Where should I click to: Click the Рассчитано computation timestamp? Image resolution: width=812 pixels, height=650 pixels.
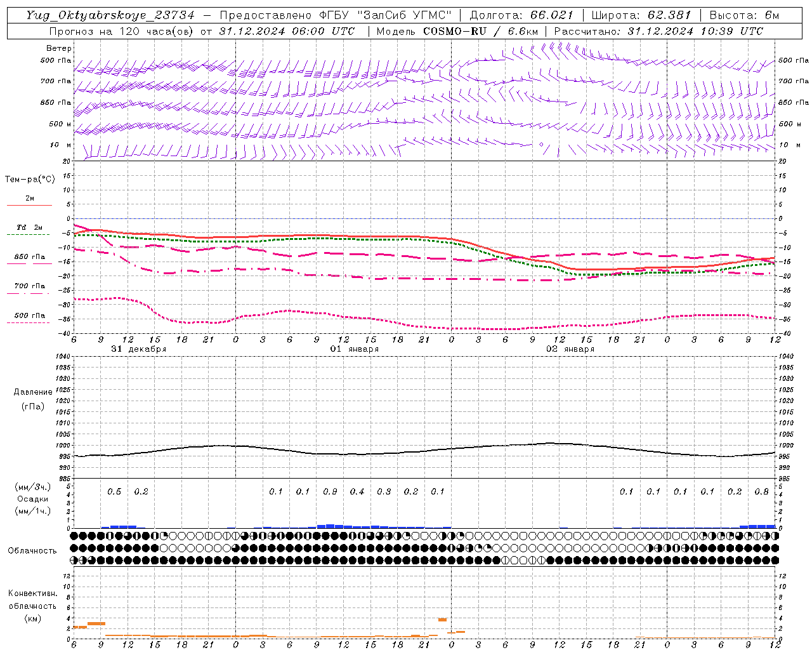click(x=658, y=31)
